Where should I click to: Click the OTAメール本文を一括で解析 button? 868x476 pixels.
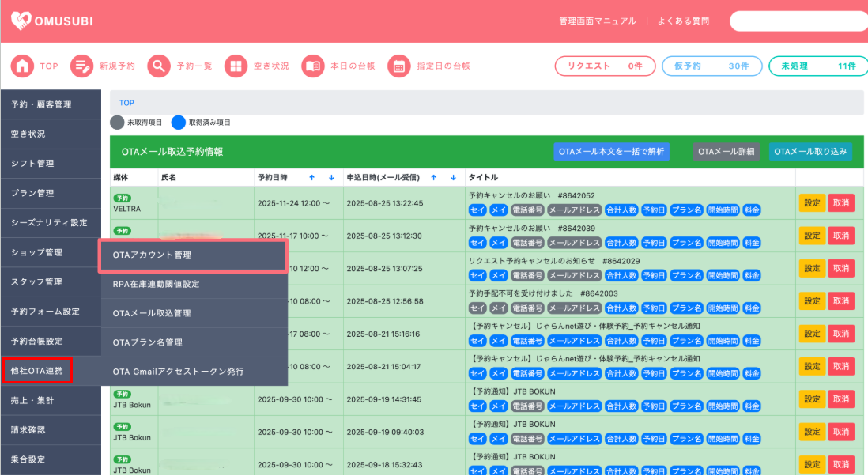tap(611, 152)
